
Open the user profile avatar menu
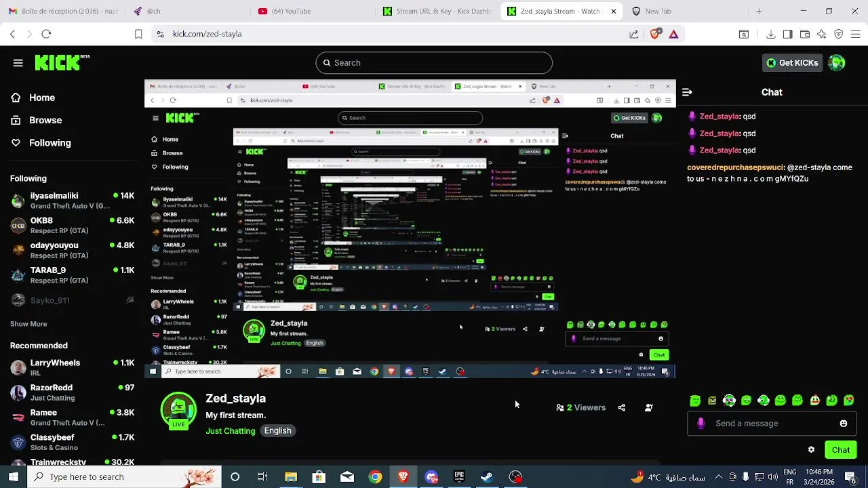coord(837,63)
